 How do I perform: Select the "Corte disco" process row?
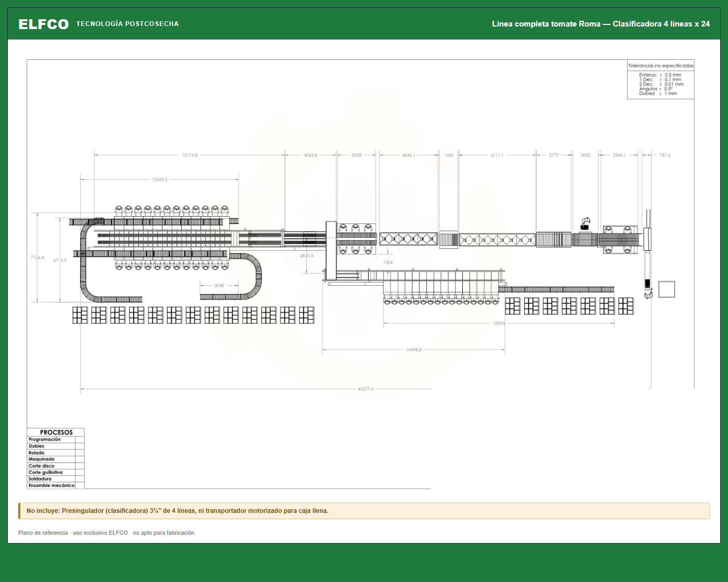coord(56,466)
